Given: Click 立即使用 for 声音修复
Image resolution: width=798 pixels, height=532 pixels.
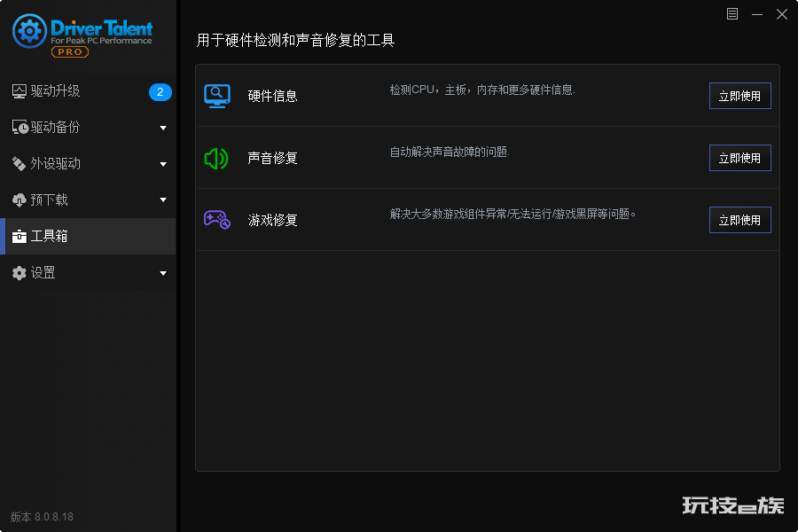Looking at the screenshot, I should 740,158.
